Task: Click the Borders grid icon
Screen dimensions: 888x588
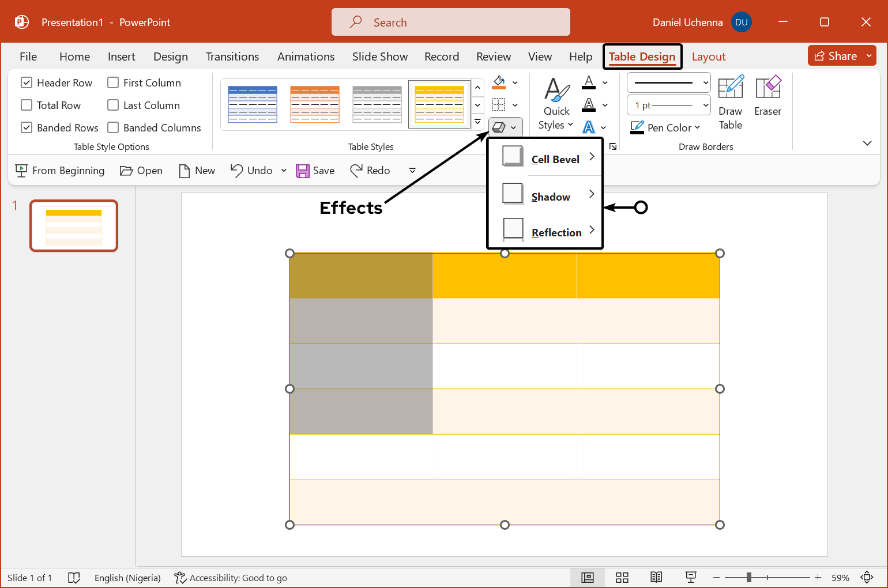Action: click(499, 105)
